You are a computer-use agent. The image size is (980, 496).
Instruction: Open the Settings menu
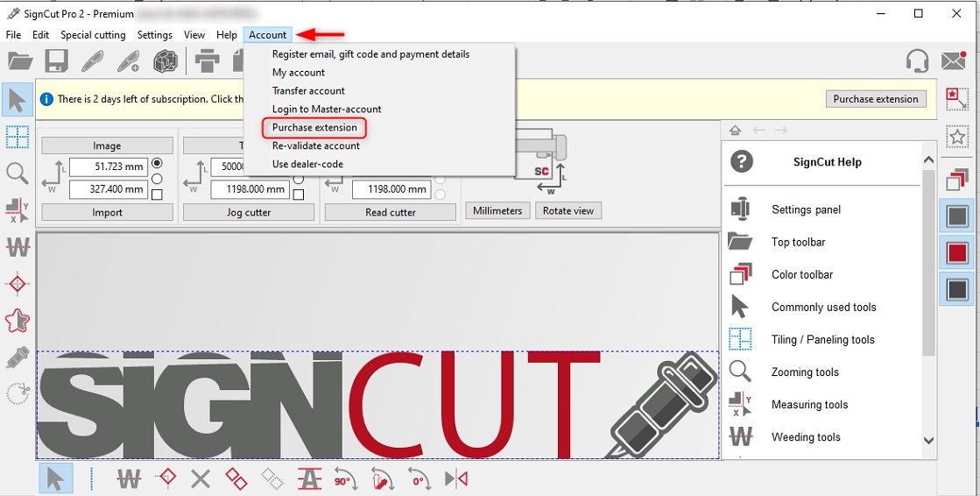coord(154,35)
